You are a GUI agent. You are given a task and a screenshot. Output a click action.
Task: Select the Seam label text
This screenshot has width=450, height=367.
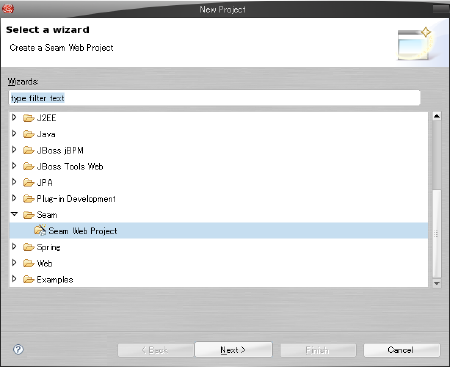point(47,215)
